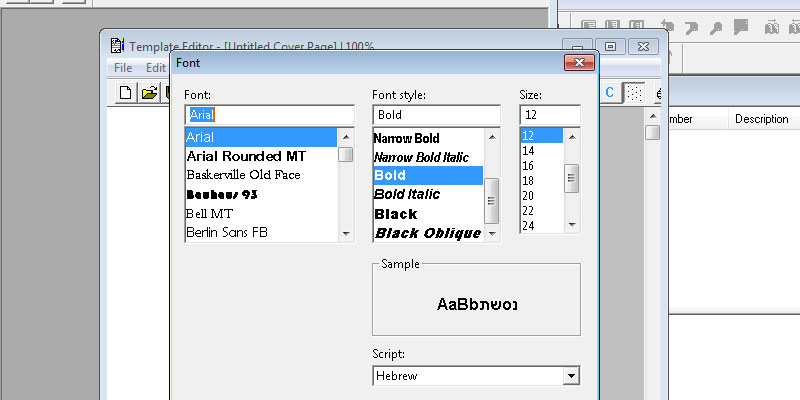Open the Edit menu
The image size is (800, 400).
[x=155, y=68]
